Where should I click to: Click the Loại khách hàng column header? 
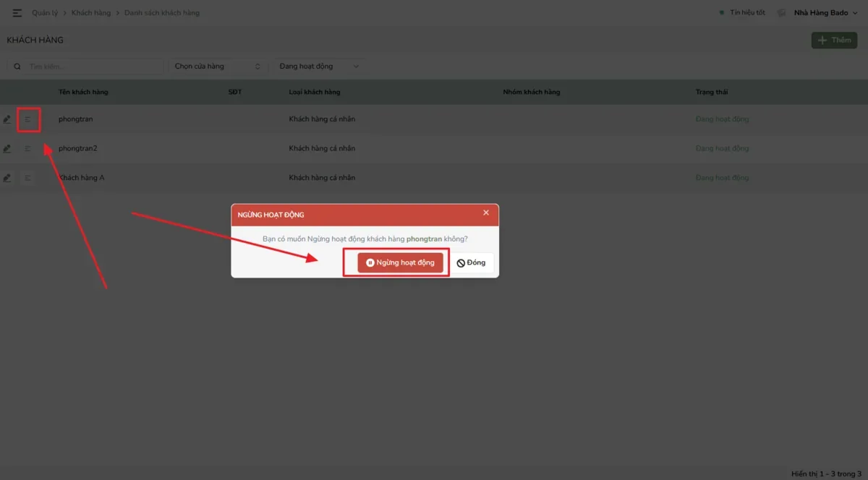tap(315, 92)
